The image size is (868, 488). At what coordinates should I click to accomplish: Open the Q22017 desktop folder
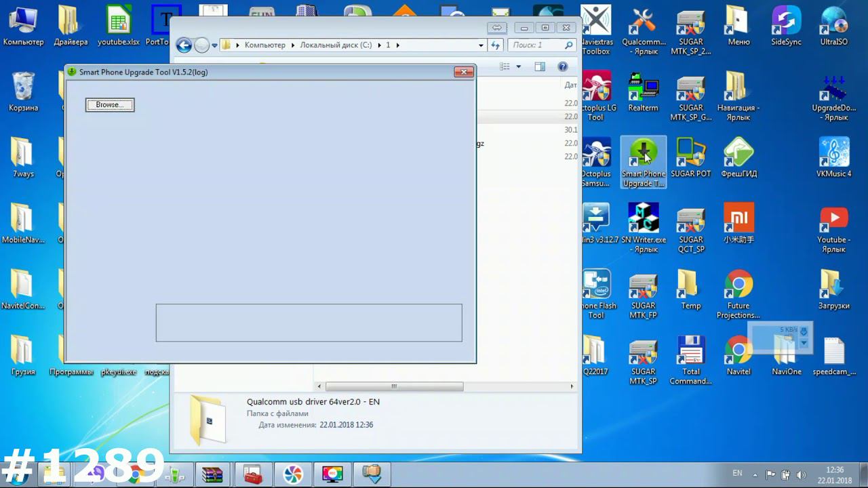coord(596,355)
